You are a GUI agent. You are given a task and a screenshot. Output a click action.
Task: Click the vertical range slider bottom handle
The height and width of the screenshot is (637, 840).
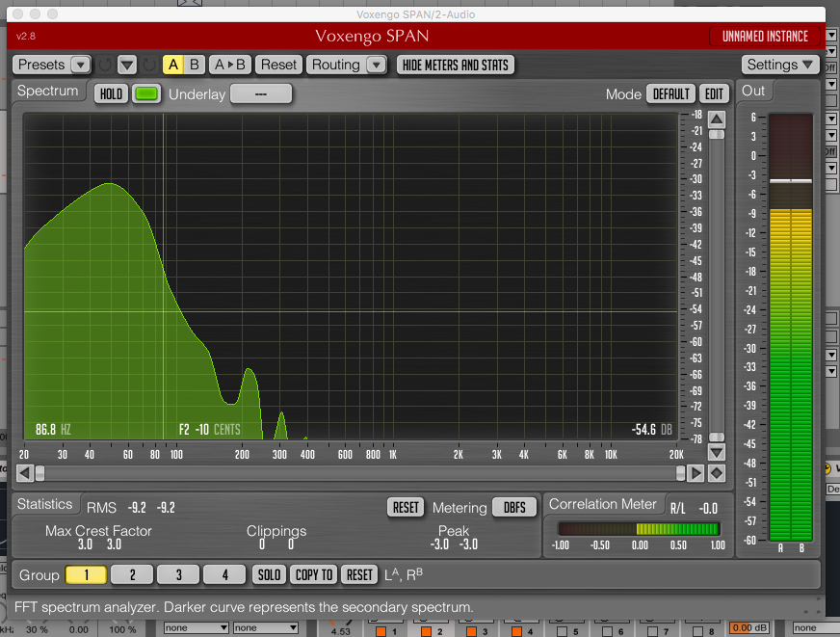(717, 438)
